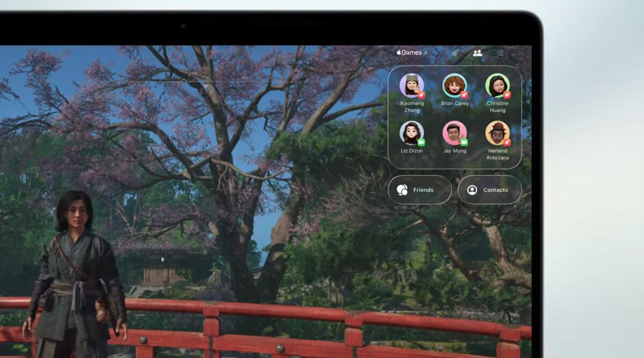This screenshot has height=358, width=644.
Task: Select Jay Mung's avatar
Action: point(455,133)
